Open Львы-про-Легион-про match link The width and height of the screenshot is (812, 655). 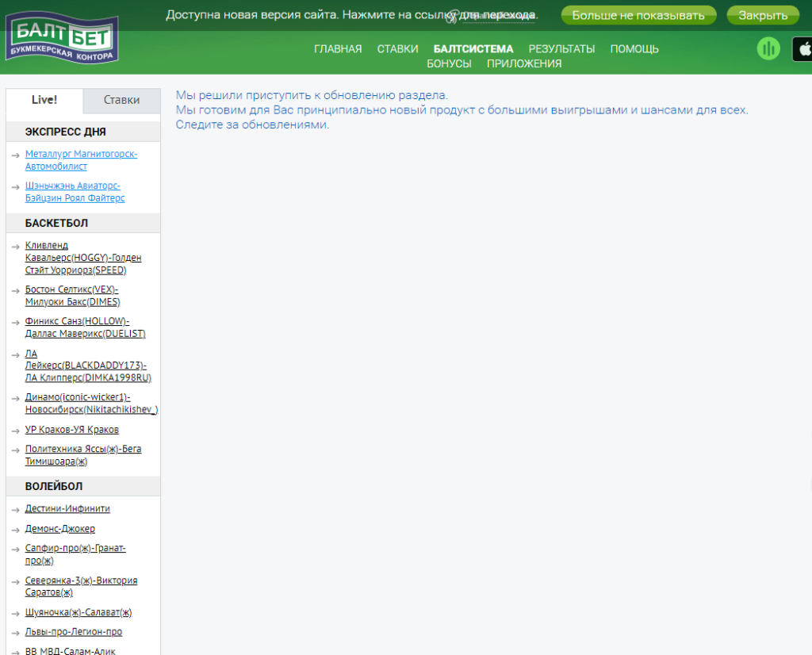pyautogui.click(x=74, y=632)
